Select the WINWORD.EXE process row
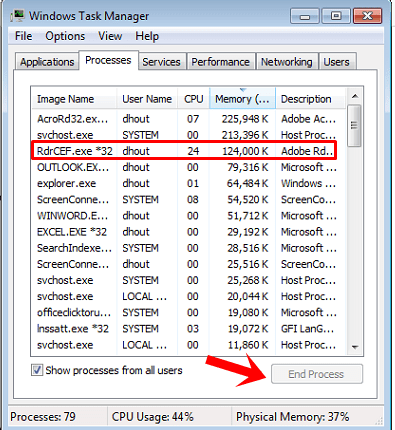This screenshot has height=430, width=395. (188, 216)
